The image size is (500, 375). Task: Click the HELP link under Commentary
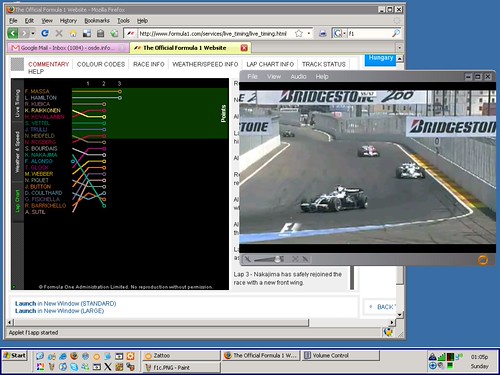tap(36, 72)
